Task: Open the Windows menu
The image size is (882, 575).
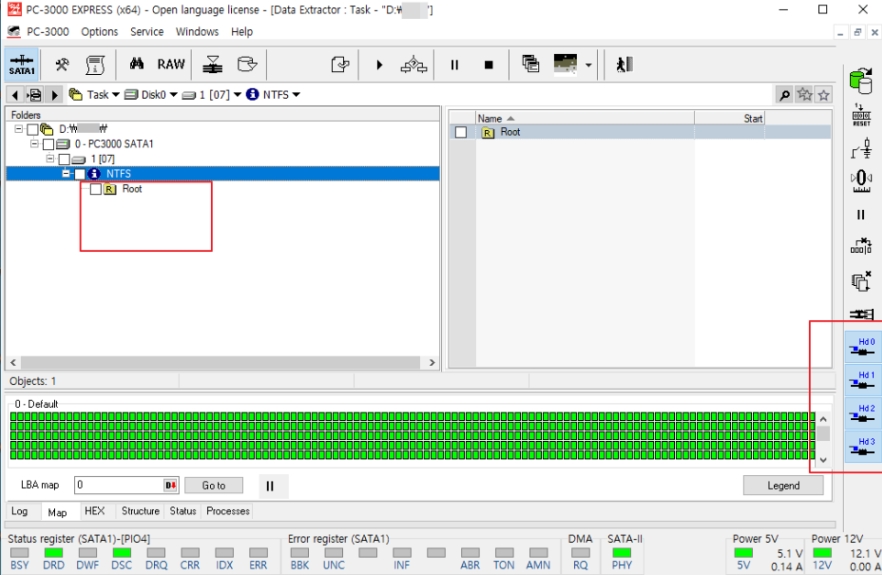Action: click(197, 32)
